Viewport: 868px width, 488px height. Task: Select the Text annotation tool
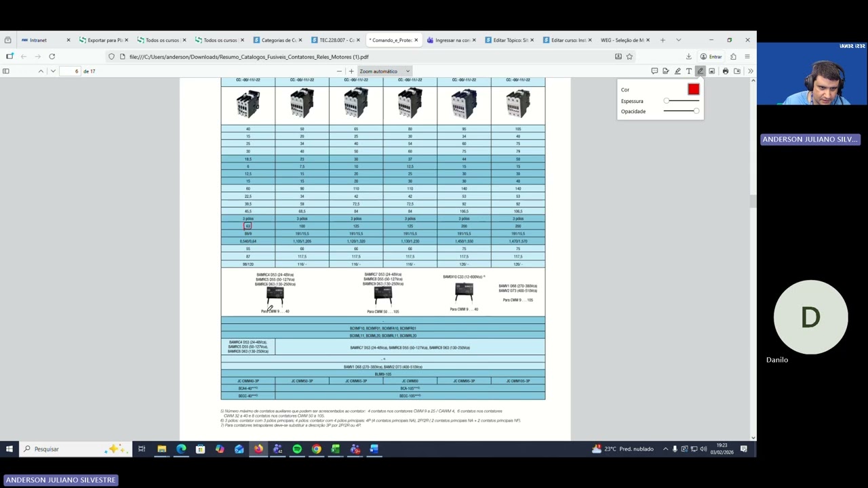[x=688, y=71]
